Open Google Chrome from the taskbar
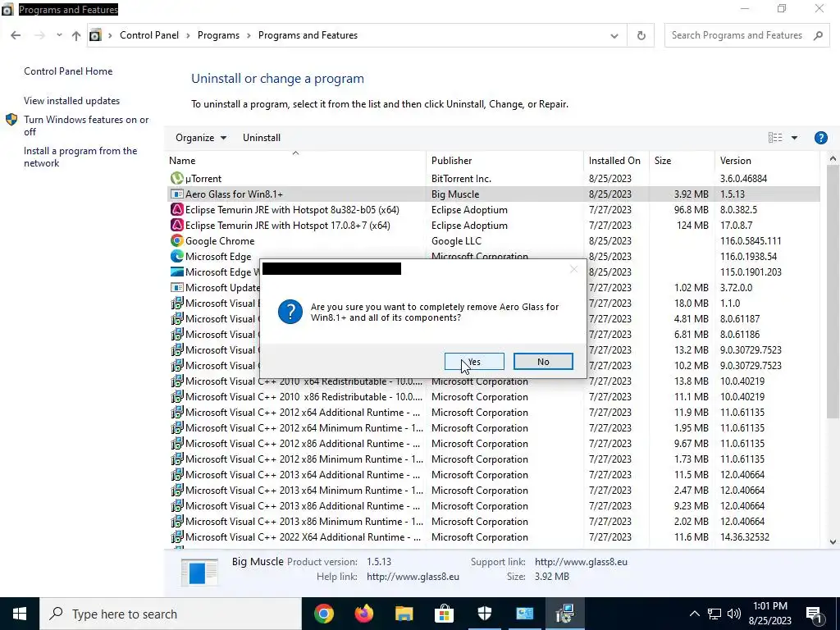Image resolution: width=840 pixels, height=630 pixels. point(323,614)
